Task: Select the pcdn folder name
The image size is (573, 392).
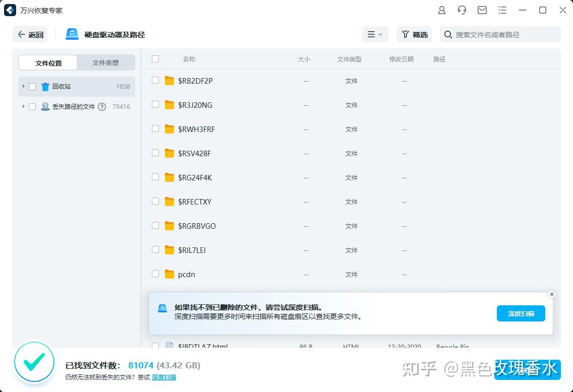Action: (186, 275)
